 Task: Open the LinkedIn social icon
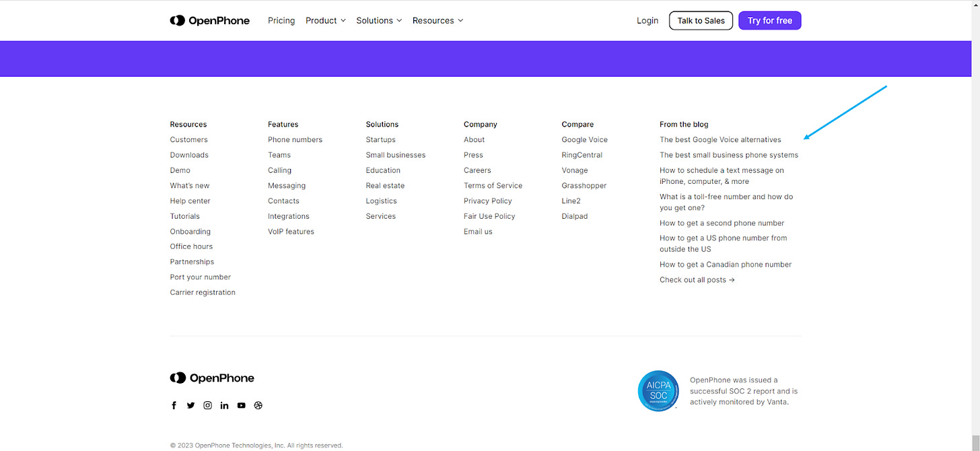[x=224, y=405]
